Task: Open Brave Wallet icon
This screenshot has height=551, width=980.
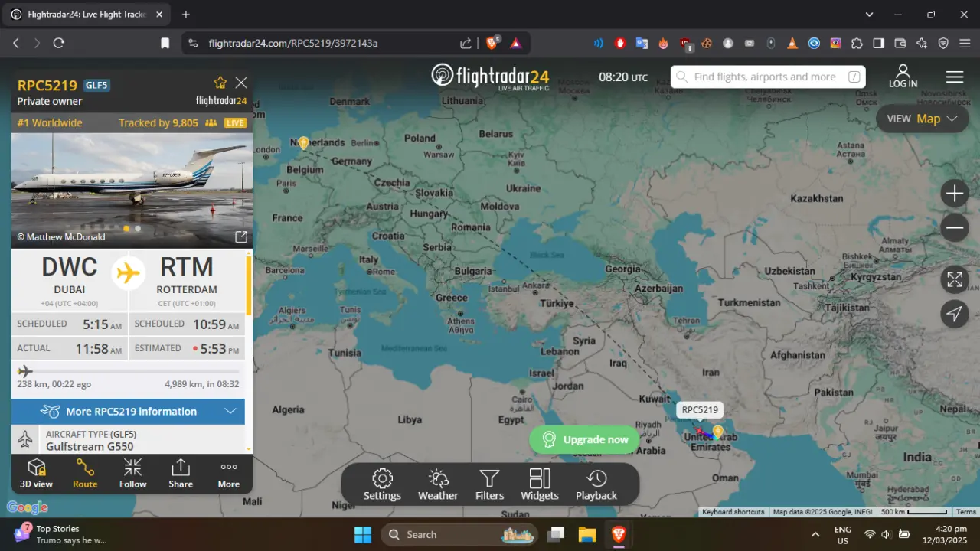Action: (x=900, y=44)
